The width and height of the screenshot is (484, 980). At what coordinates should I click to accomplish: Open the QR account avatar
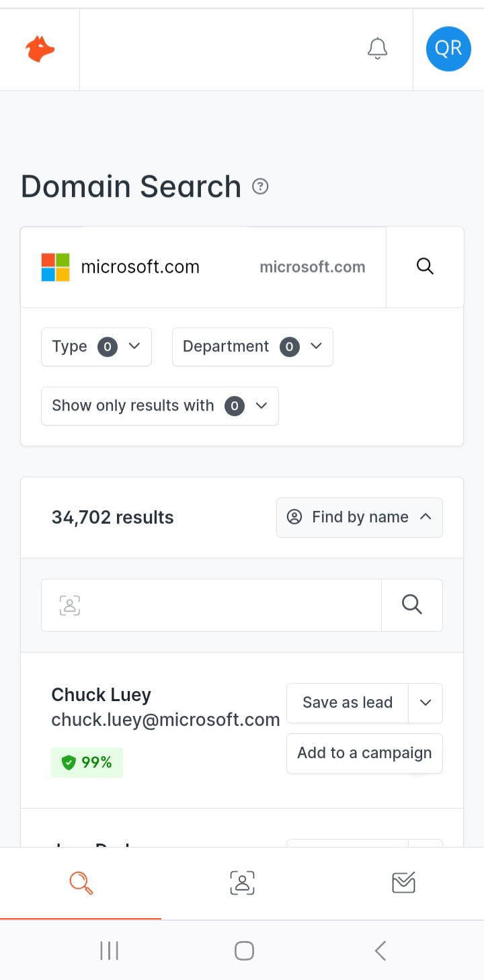tap(448, 49)
